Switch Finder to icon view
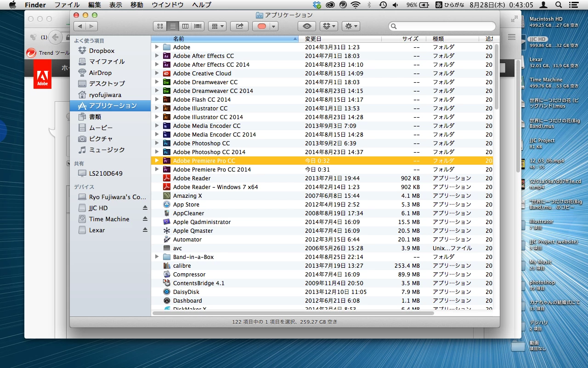This screenshot has height=368, width=588. (x=160, y=26)
